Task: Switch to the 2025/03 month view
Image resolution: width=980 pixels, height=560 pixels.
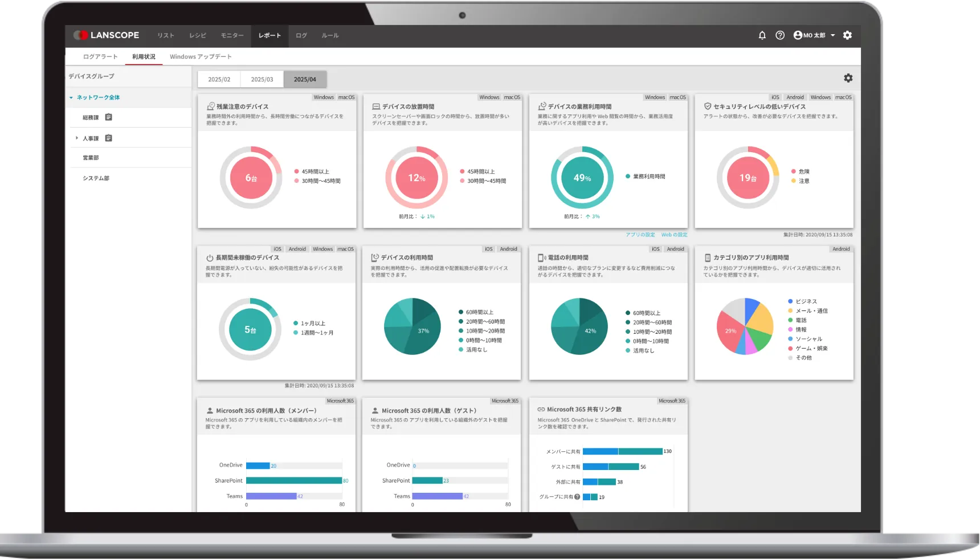Action: (262, 79)
